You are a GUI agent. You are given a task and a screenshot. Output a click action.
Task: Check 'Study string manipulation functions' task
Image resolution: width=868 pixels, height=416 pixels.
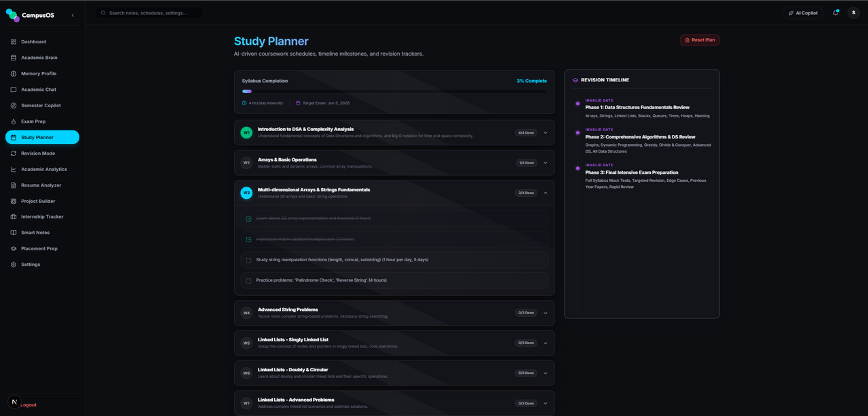point(248,261)
